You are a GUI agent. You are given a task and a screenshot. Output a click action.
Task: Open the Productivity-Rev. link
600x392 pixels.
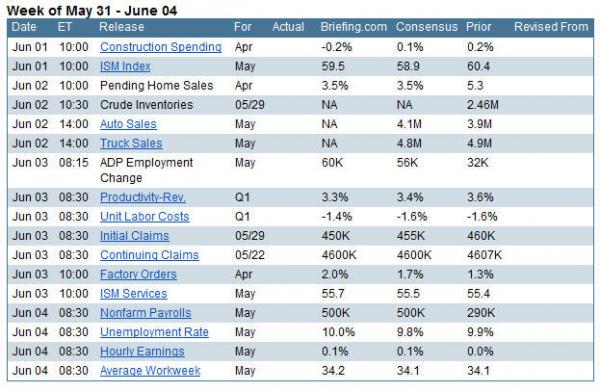click(143, 197)
